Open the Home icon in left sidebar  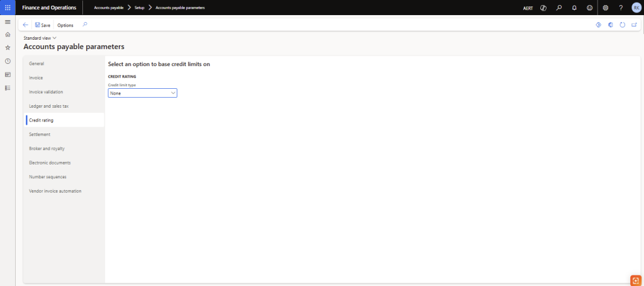[x=8, y=35]
